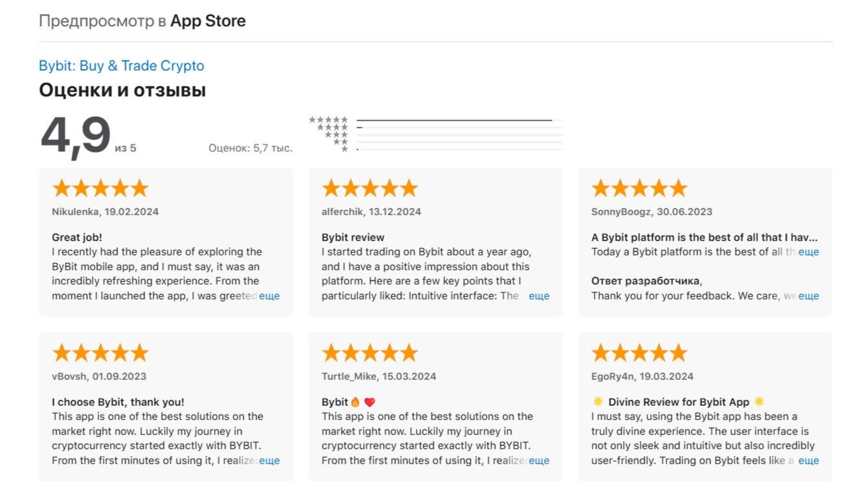Click the stars in SonnyBoogz's review
The image size is (868, 494).
coord(638,187)
